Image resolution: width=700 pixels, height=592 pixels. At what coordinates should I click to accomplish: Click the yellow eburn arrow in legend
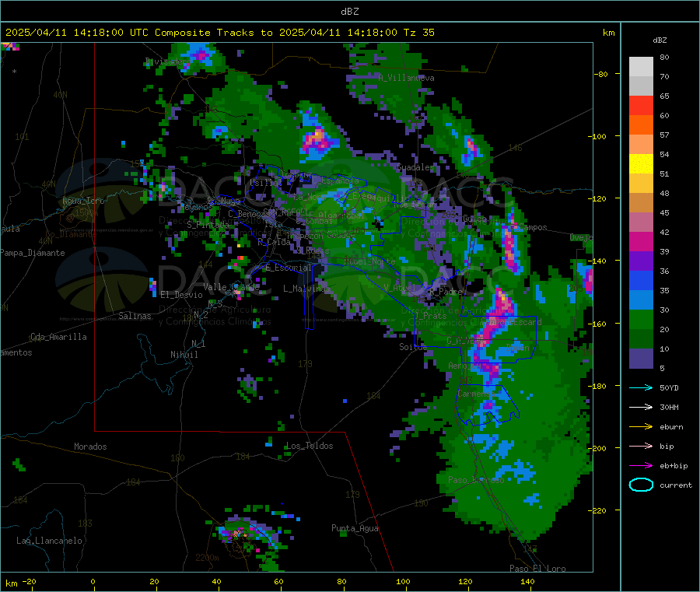(x=641, y=427)
